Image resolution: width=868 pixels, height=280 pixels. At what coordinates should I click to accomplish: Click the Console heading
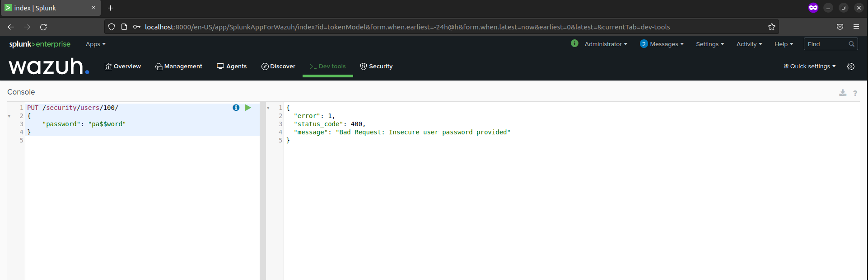point(21,92)
